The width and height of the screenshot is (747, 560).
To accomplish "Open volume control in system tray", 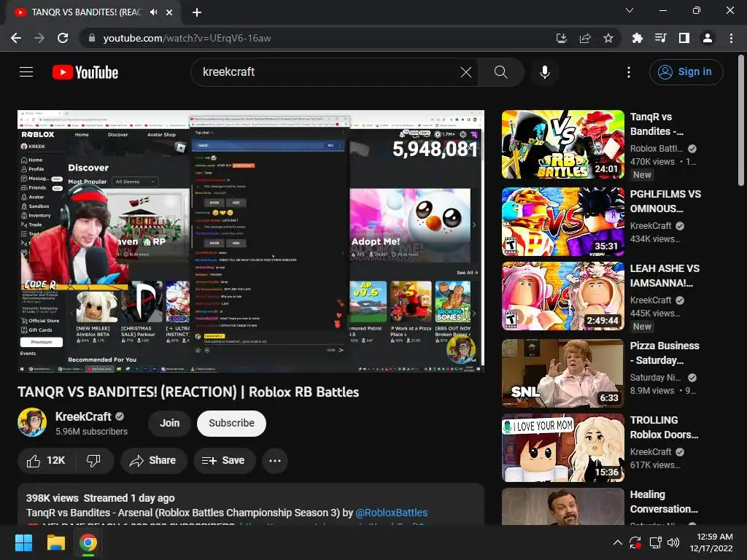I will 673,542.
